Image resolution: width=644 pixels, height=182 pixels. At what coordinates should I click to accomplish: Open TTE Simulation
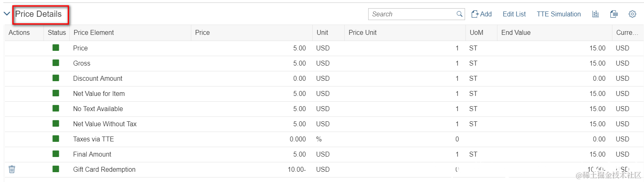(x=559, y=14)
